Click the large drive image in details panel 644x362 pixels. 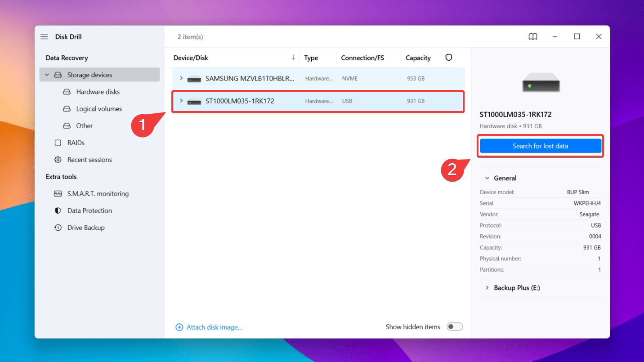click(x=541, y=84)
